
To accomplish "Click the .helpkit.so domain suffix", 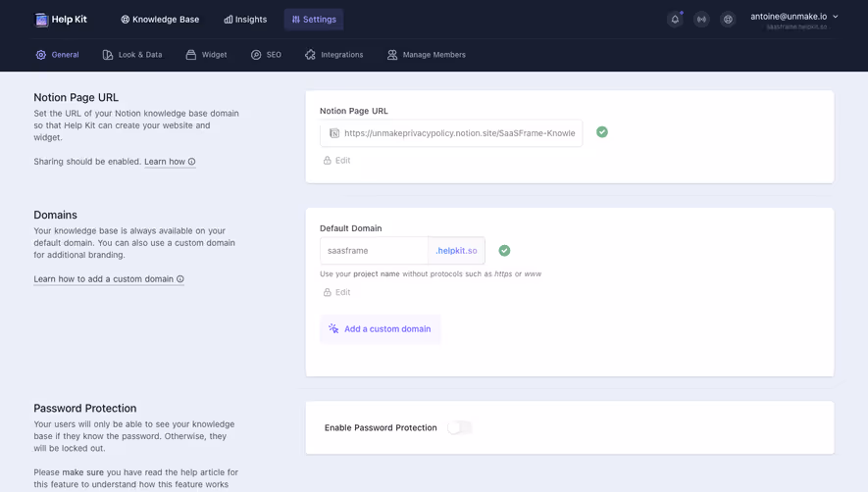I will tap(456, 251).
